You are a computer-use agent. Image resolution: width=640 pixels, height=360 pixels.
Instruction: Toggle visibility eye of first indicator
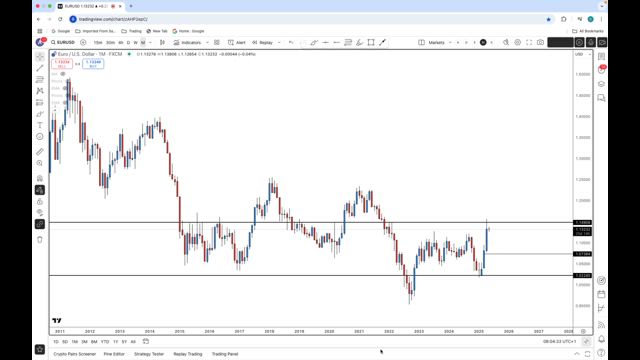pyautogui.click(x=63, y=74)
